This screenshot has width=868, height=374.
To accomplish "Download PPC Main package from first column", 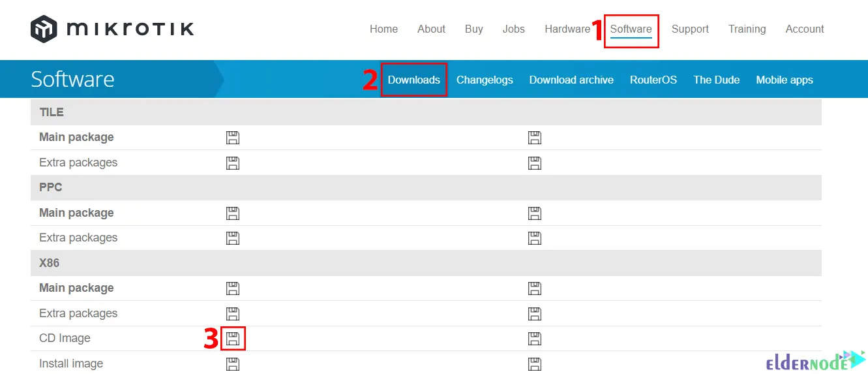I will click(x=233, y=213).
